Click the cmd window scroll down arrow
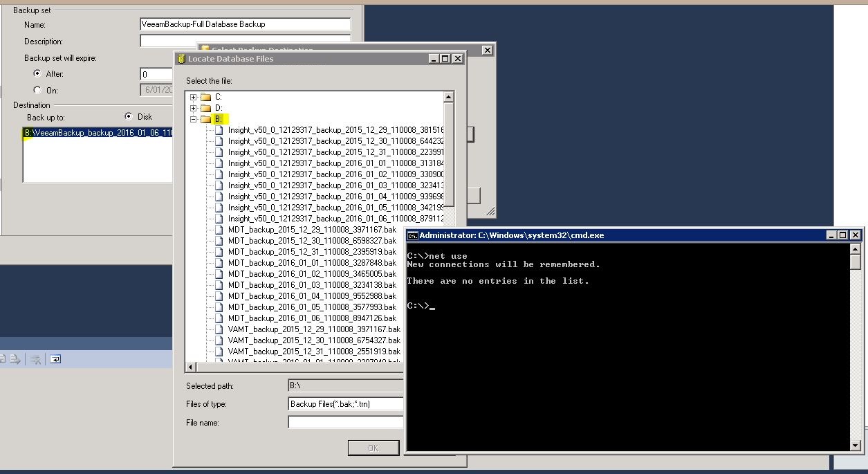 pyautogui.click(x=856, y=446)
